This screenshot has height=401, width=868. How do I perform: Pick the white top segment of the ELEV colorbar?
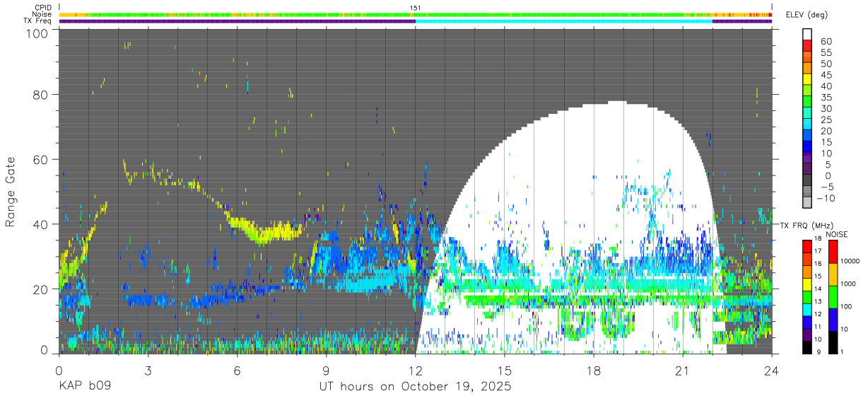click(x=807, y=34)
